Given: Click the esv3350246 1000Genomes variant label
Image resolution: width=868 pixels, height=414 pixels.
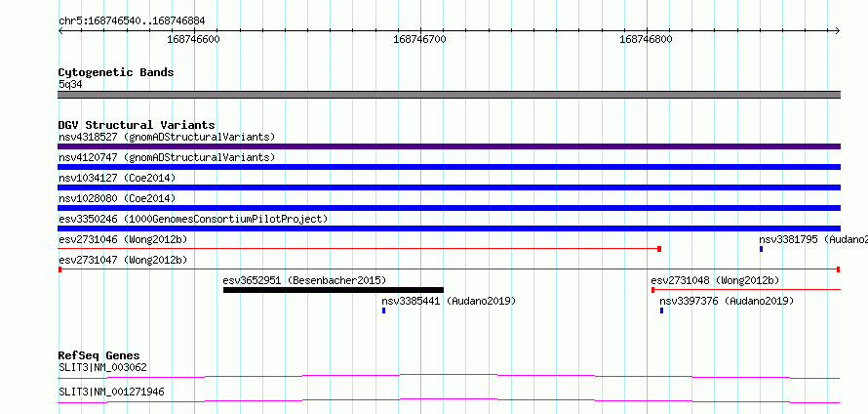Looking at the screenshot, I should point(193,219).
